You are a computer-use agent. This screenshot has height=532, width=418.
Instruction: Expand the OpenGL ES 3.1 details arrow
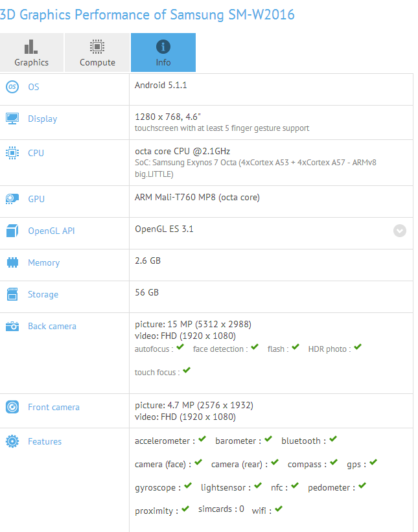pyautogui.click(x=400, y=231)
